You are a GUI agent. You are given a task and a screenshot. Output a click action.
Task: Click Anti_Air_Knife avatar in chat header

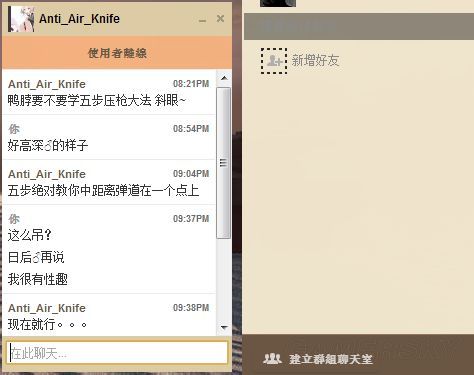pyautogui.click(x=21, y=19)
